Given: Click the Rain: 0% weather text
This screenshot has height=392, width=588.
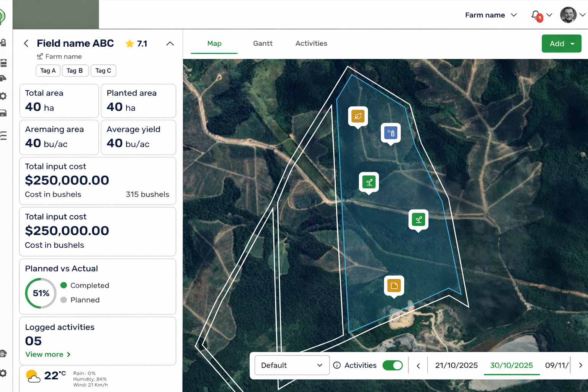Looking at the screenshot, I should coord(84,373).
